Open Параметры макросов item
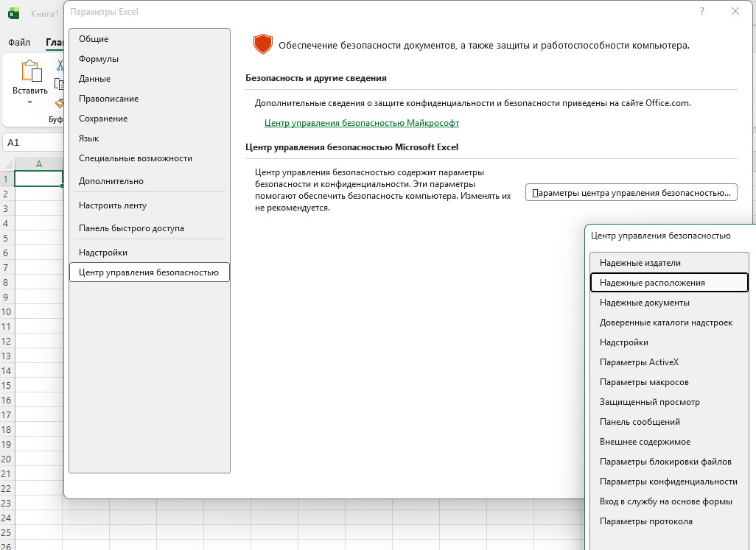Screen dimensions: 756x550 669,382
